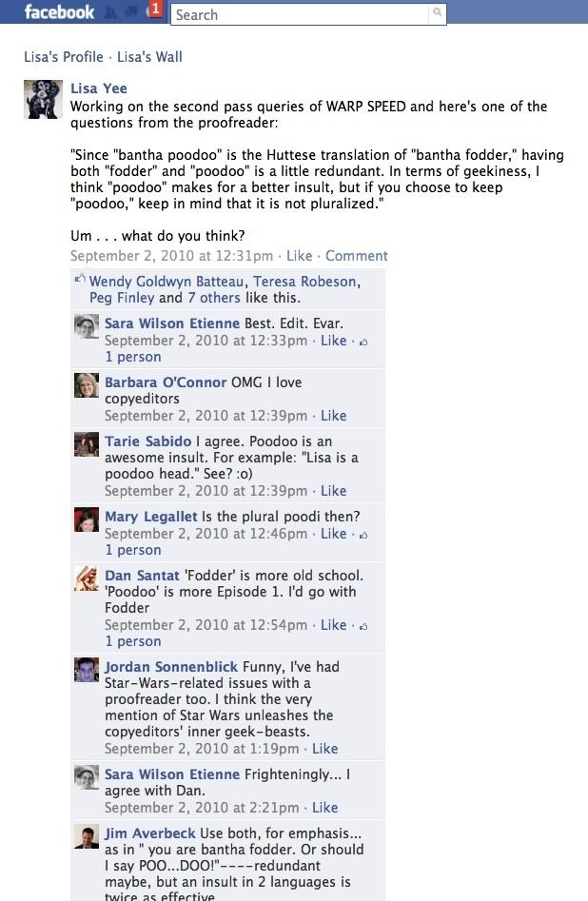
Task: Open notifications icon with red badge
Action: pyautogui.click(x=155, y=10)
